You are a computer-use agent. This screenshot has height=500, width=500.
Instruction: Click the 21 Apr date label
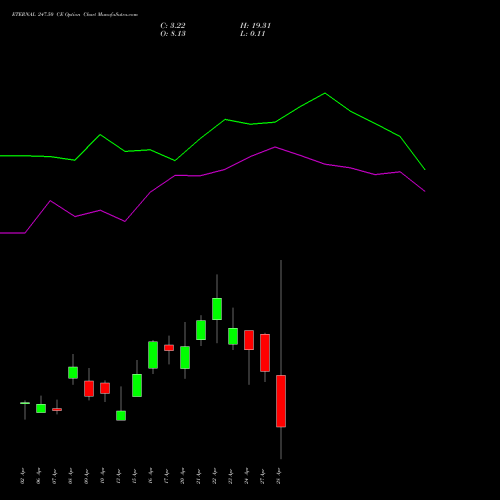click(199, 476)
